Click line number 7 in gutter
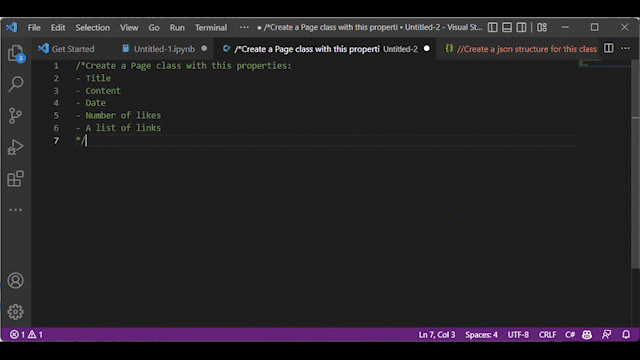Viewport: 640px width, 360px height. pyautogui.click(x=56, y=140)
